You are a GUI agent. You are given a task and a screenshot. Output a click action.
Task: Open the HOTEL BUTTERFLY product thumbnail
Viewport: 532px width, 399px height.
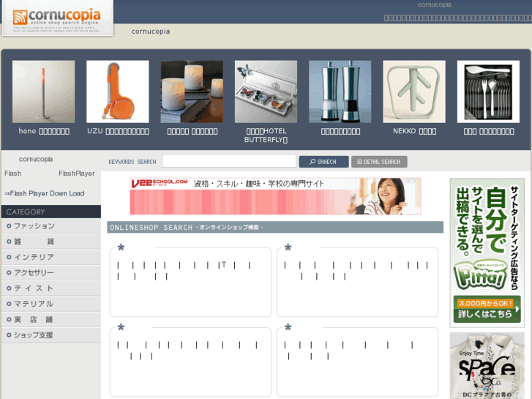[266, 92]
